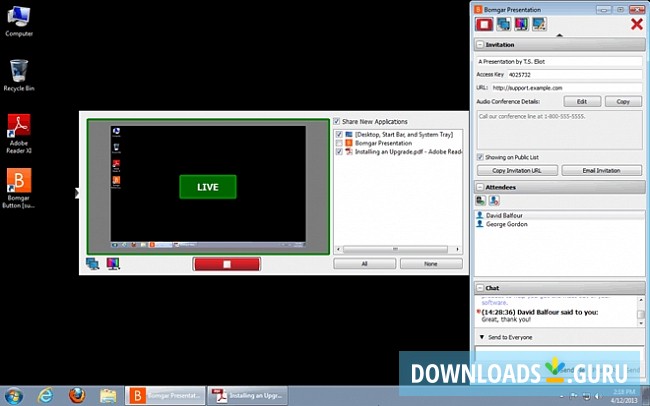
Task: Click the volume icon in system tray
Action: click(598, 396)
